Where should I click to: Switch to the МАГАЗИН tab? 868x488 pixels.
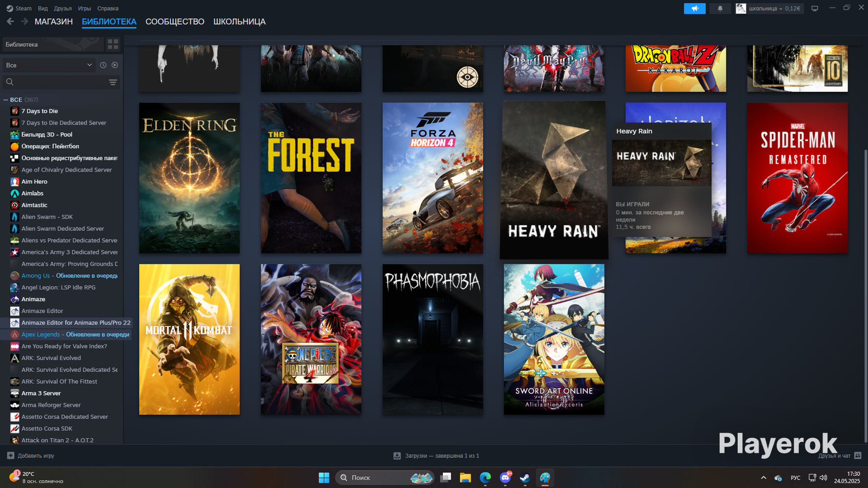coord(54,21)
